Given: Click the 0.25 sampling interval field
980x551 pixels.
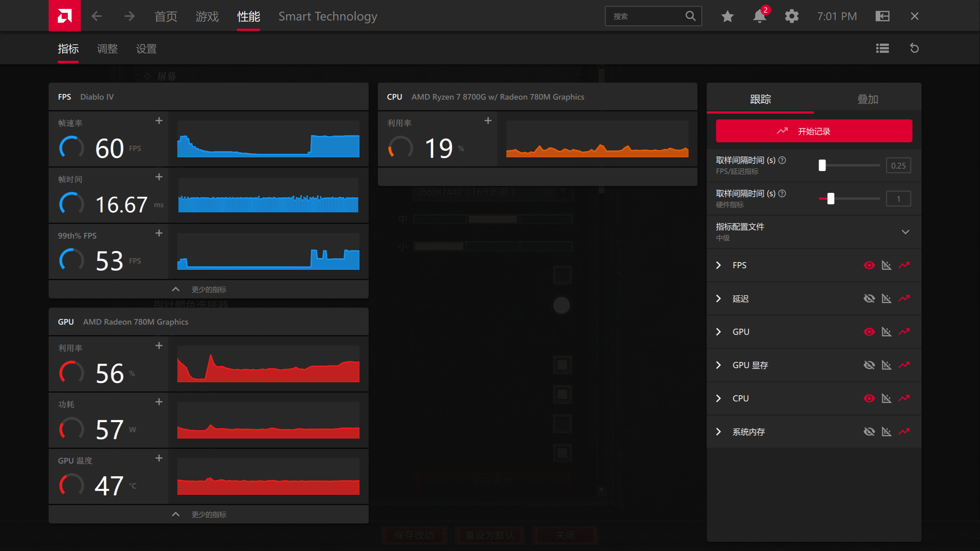Looking at the screenshot, I should pos(898,166).
